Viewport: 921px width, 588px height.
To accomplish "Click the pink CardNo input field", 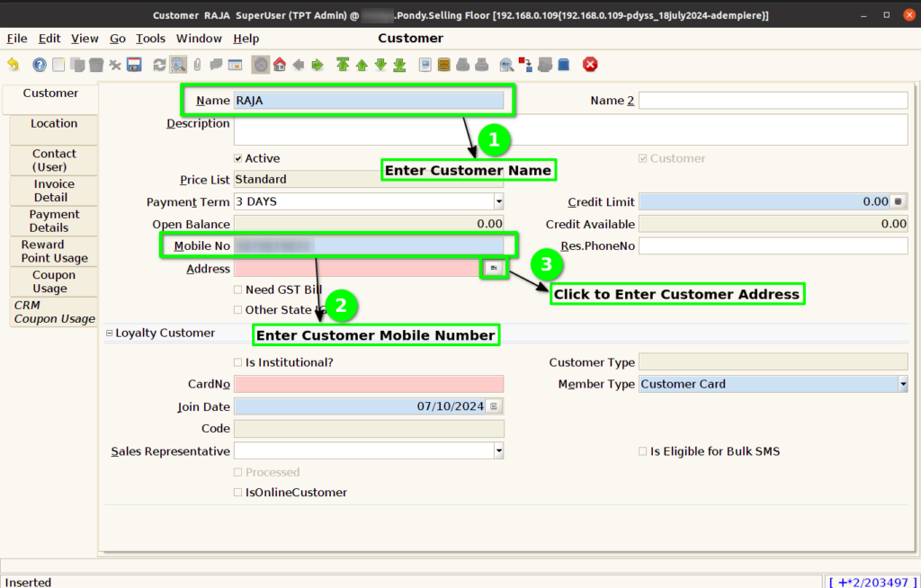I will coord(369,384).
